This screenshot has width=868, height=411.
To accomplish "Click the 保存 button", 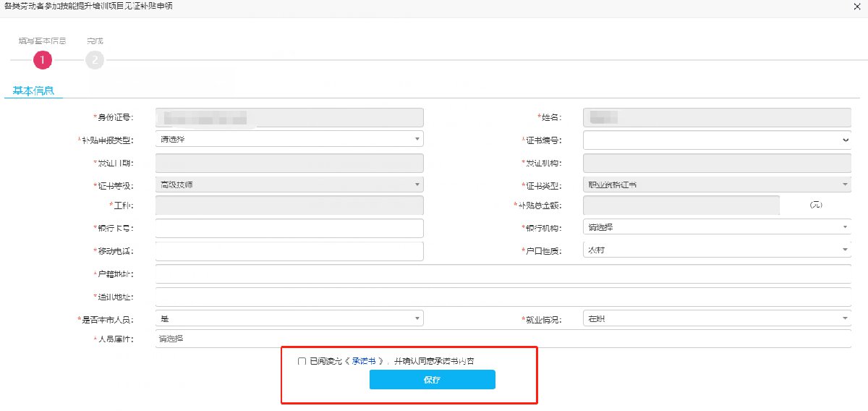I will click(432, 380).
